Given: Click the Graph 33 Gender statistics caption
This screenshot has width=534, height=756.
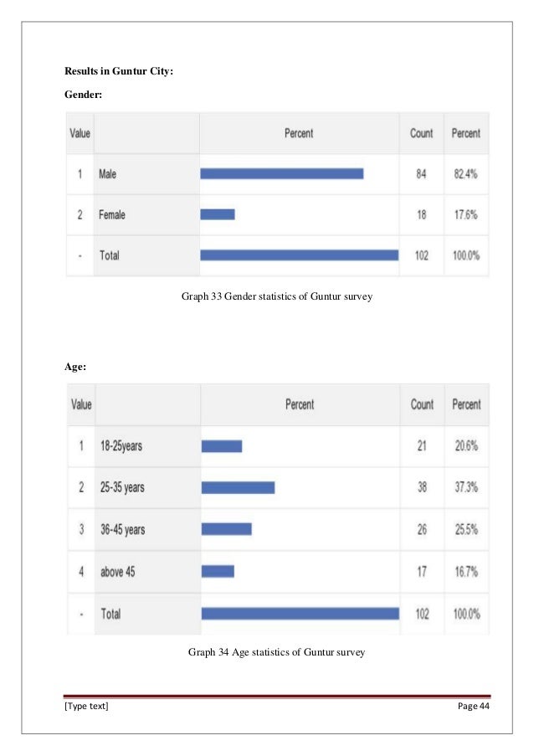Looking at the screenshot, I should 276,296.
